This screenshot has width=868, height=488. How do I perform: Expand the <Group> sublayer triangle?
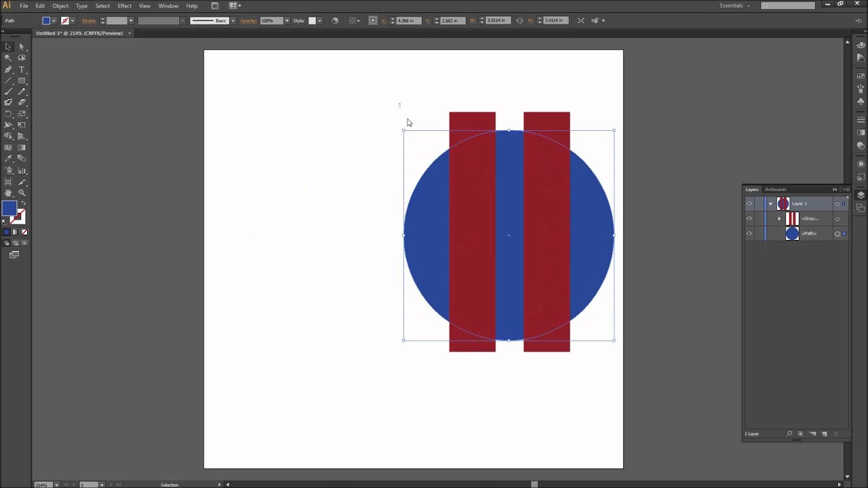pos(779,219)
